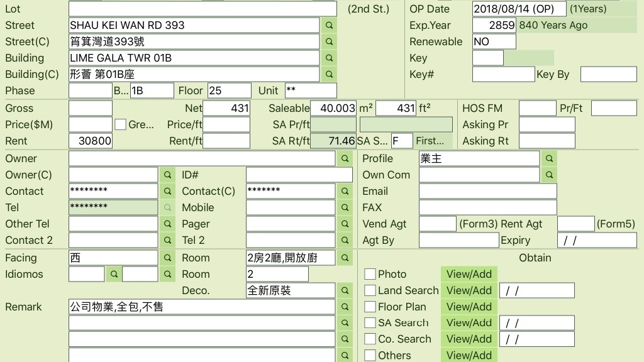The width and height of the screenshot is (644, 362).
Task: Click search icon next to Building field
Action: (329, 58)
